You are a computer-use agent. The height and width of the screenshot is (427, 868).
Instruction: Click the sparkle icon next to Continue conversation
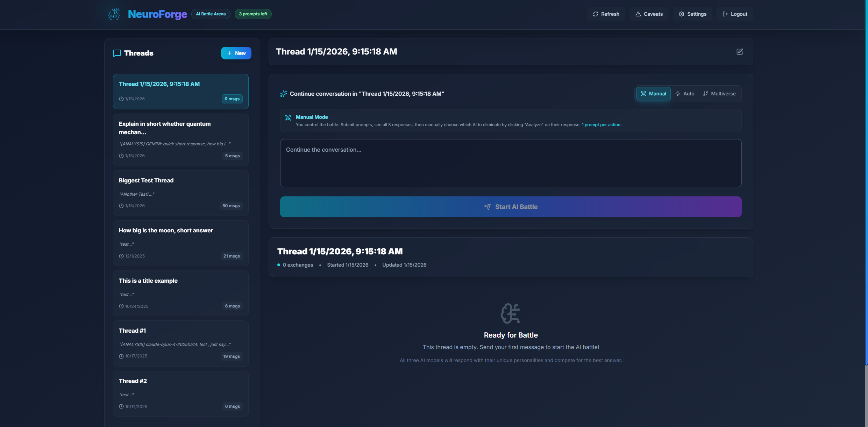pyautogui.click(x=283, y=94)
